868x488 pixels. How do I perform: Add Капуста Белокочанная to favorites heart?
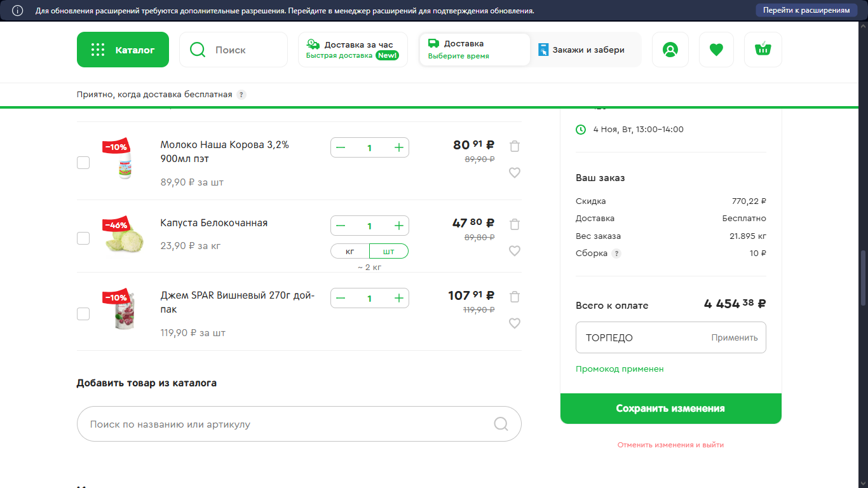pyautogui.click(x=515, y=251)
